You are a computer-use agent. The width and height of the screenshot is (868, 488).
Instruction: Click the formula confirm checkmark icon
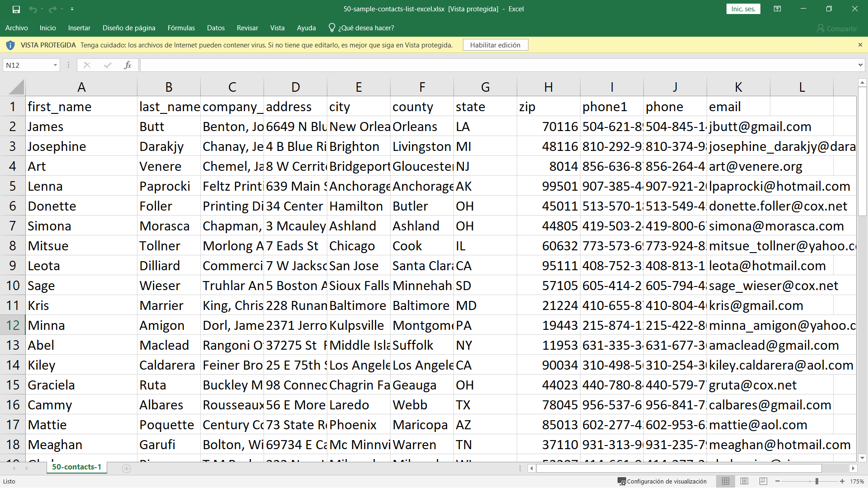pos(108,65)
